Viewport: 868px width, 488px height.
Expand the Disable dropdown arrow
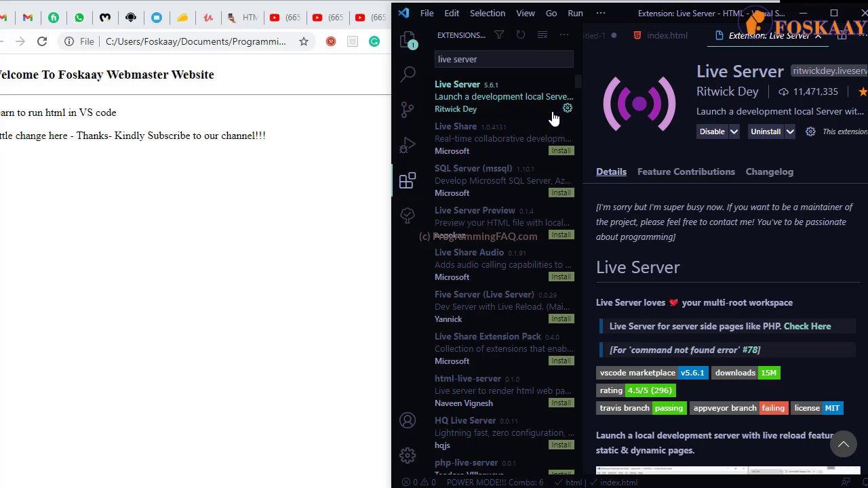tap(734, 131)
